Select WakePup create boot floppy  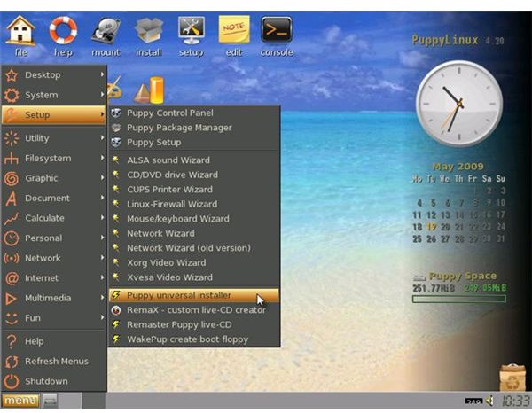(x=194, y=339)
